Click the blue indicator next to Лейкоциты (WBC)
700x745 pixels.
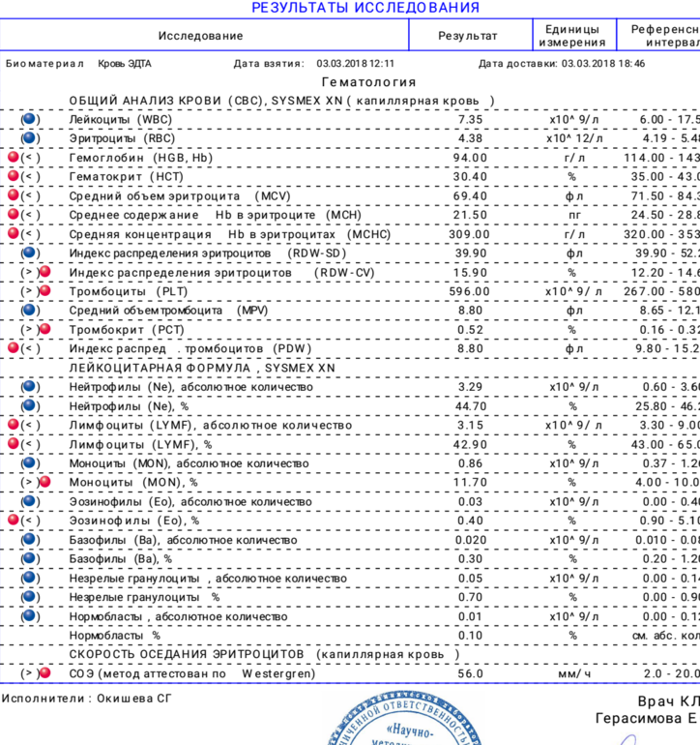tap(29, 119)
